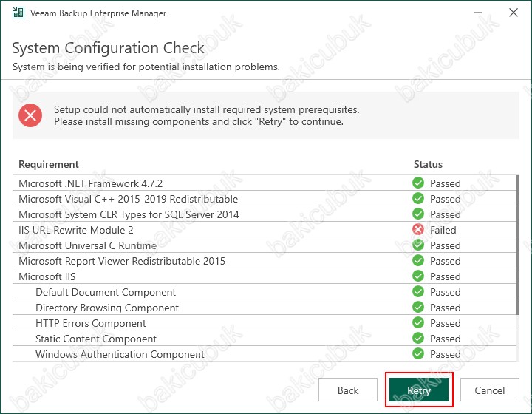Click the requirements list vertical scrollbar
The width and height of the screenshot is (532, 414).
(518, 245)
